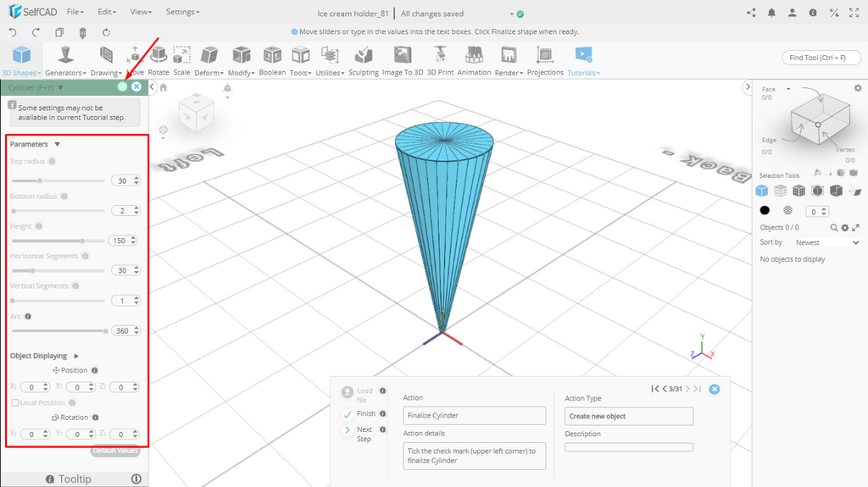Jump to the last tutorial step
The image size is (868, 487).
pos(698,389)
